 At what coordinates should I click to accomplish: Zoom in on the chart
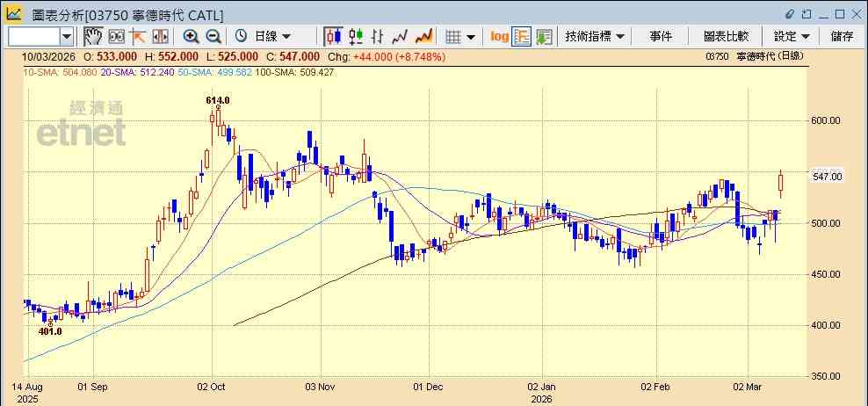click(191, 37)
